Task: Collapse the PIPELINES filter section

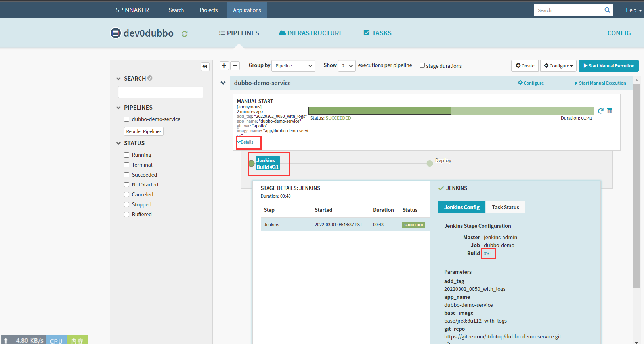Action: 118,108
